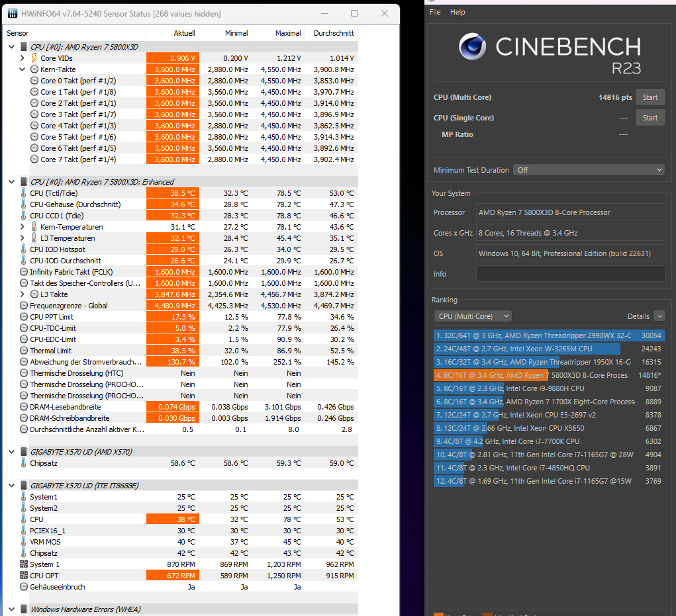Image resolution: width=676 pixels, height=616 pixels.
Task: Click the chip icon of the GIGABYTE X570 UD (AMD X570) group
Action: click(24, 451)
